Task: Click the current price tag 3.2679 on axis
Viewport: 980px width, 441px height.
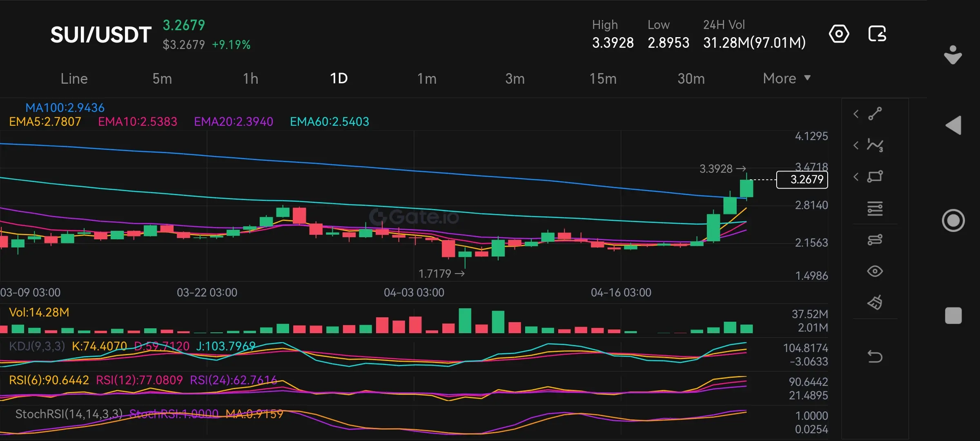Action: click(802, 180)
